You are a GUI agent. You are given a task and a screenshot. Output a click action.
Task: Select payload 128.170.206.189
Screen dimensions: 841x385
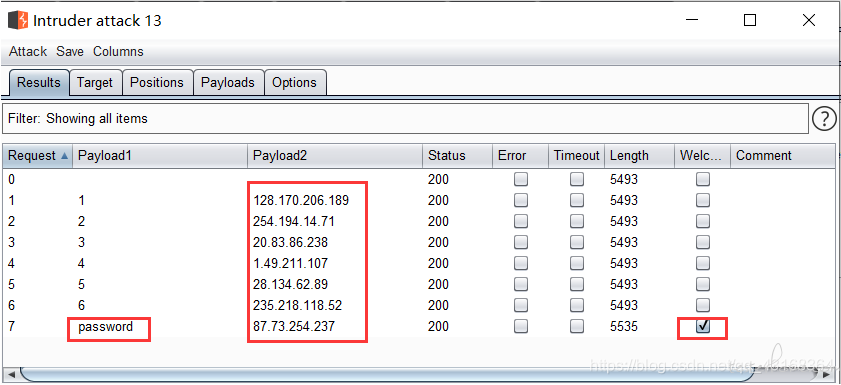[x=301, y=201]
